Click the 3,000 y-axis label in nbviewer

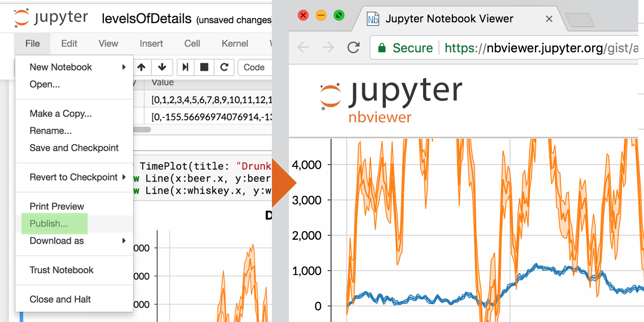(306, 200)
